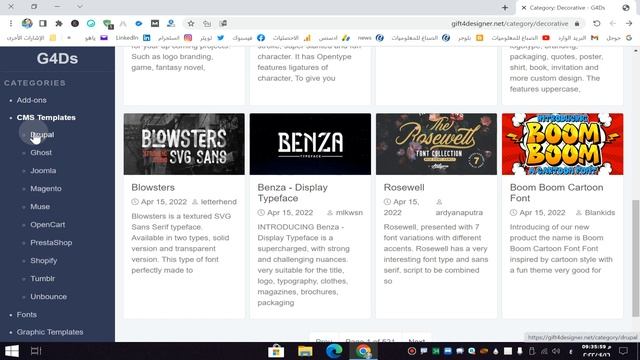View author letterhend's profile
This screenshot has height=360, width=640.
click(218, 202)
